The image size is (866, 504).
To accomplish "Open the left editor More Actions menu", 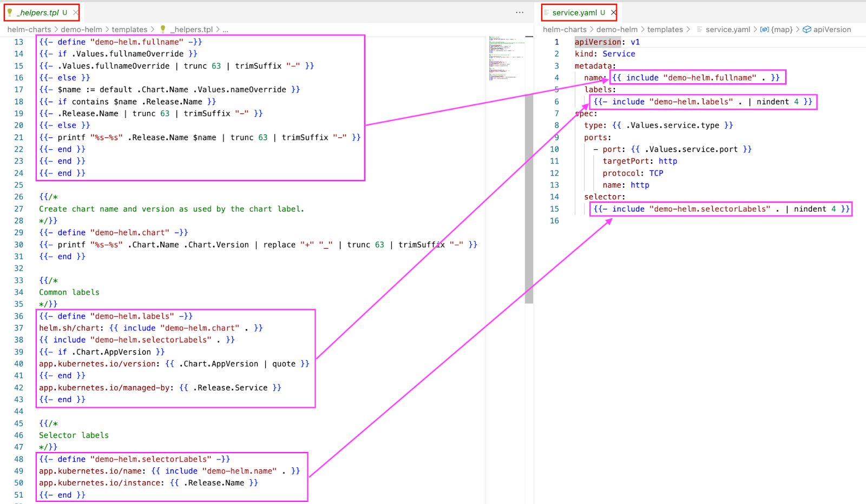I will coord(520,12).
